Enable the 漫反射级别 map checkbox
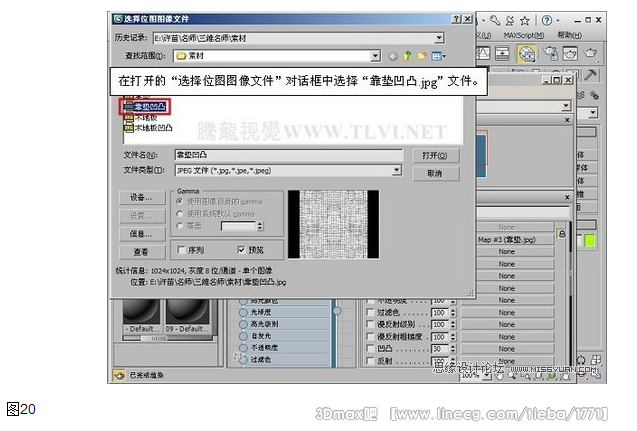 [370, 325]
